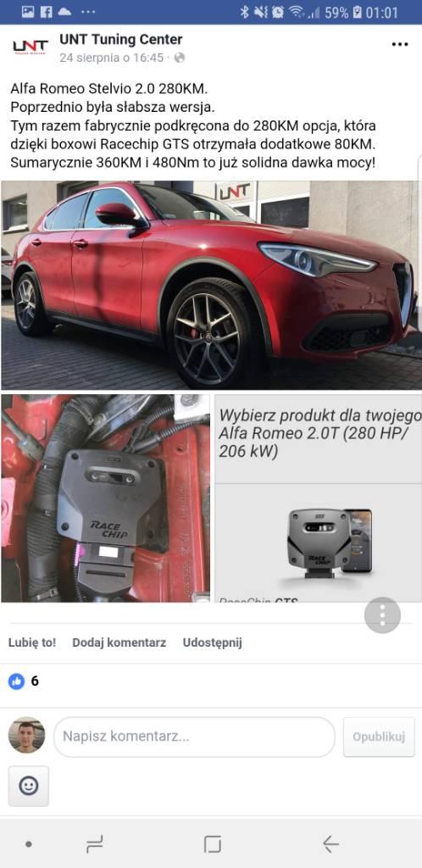Open the RaceChip engine bay photo
This screenshot has height=868, width=422.
106,498
